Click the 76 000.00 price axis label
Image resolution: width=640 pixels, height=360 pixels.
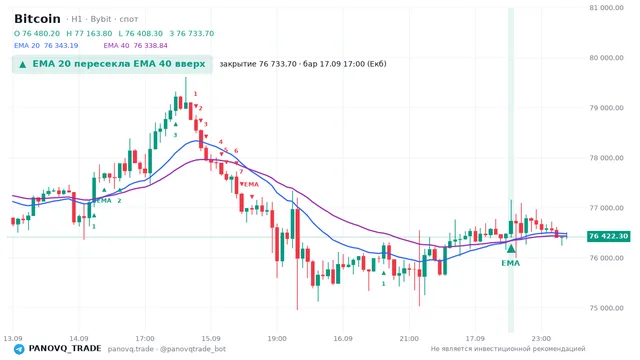click(607, 258)
